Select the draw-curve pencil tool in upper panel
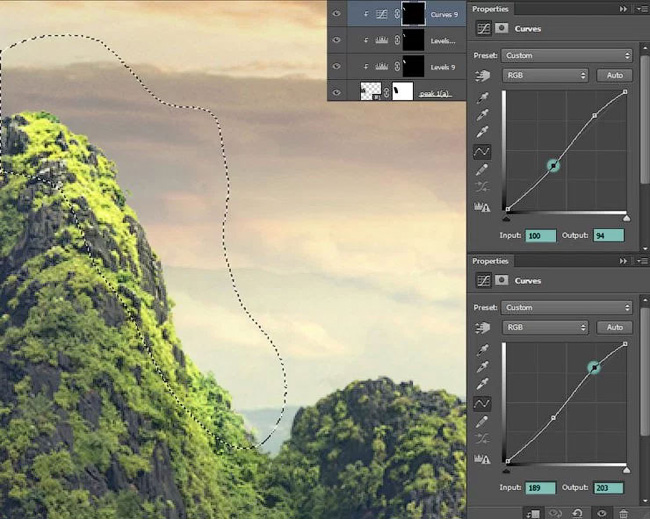This screenshot has height=519, width=650. pos(482,170)
